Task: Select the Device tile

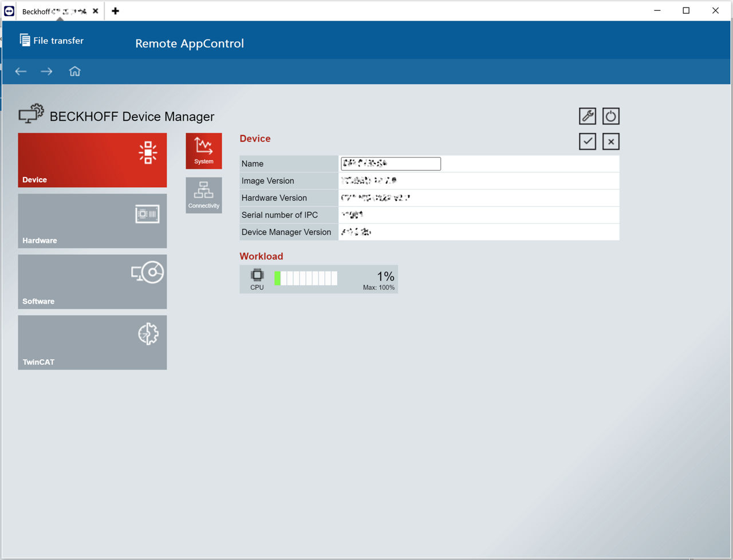Action: click(x=92, y=160)
